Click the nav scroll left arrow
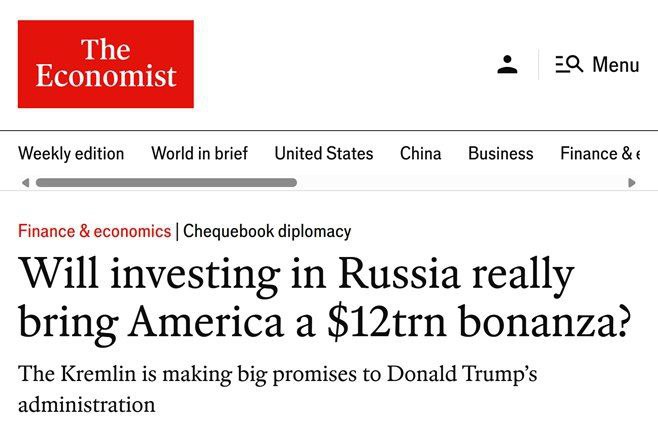 pos(25,183)
